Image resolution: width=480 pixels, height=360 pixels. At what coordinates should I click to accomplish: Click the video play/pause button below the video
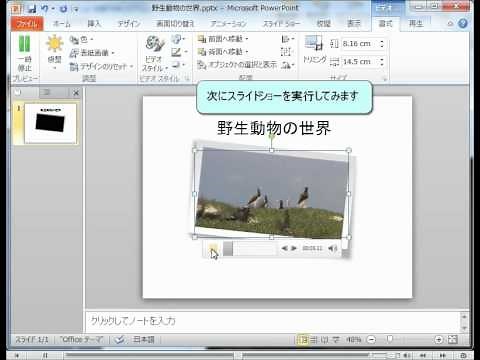(x=213, y=249)
